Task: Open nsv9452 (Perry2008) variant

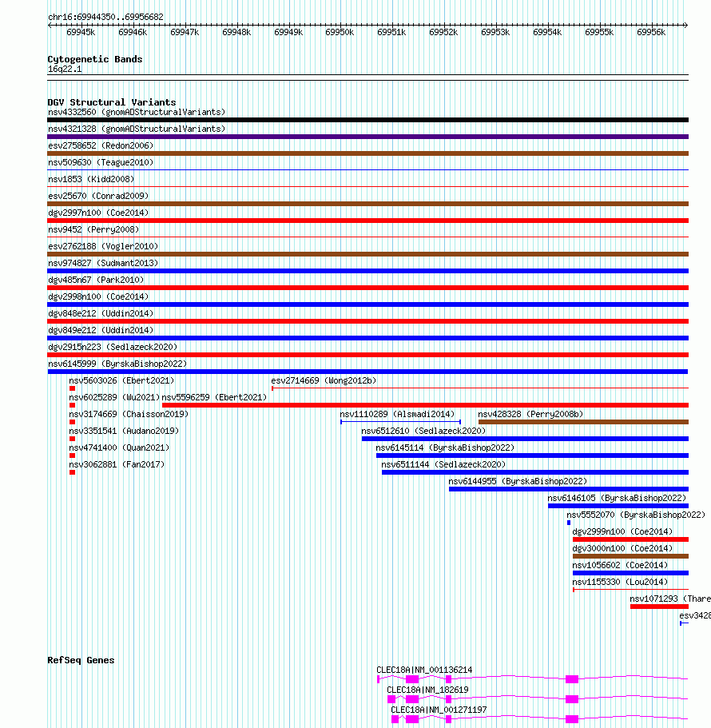Action: (93, 229)
